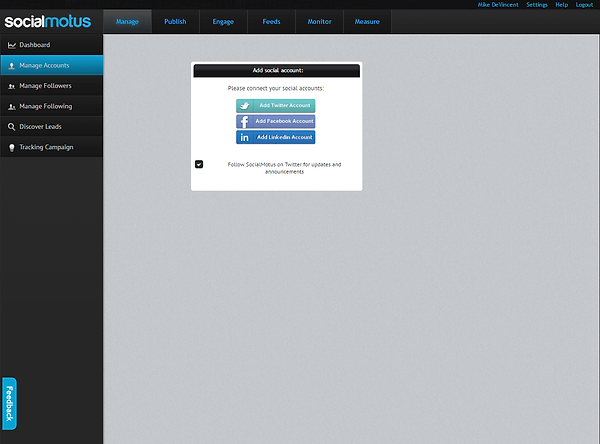Click the socialmotus logo
600x444 pixels.
48,21
